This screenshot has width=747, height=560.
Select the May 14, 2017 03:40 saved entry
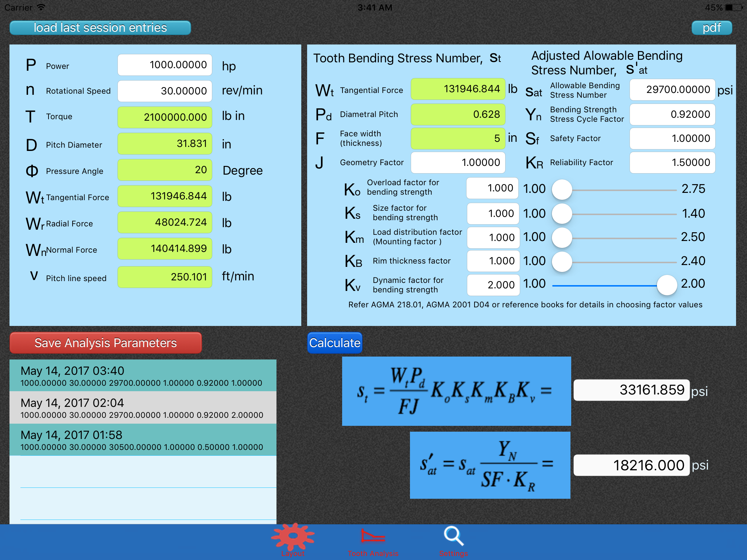click(143, 376)
